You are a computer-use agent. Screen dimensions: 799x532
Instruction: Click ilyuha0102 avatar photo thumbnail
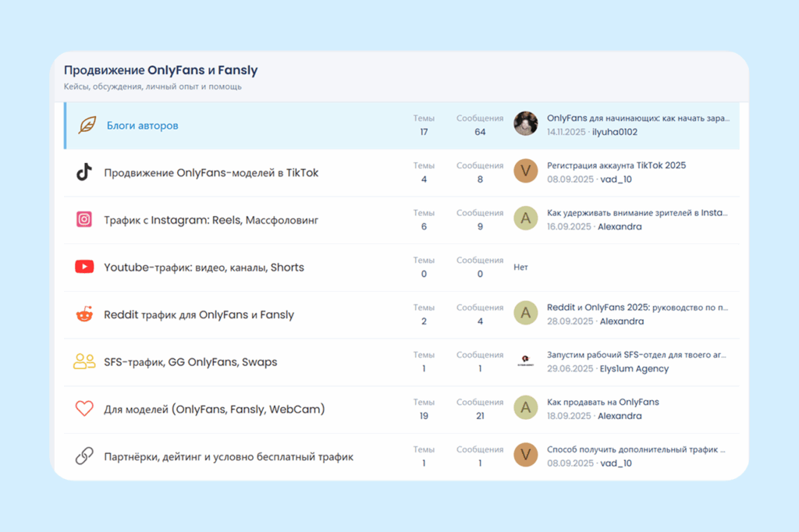(525, 123)
